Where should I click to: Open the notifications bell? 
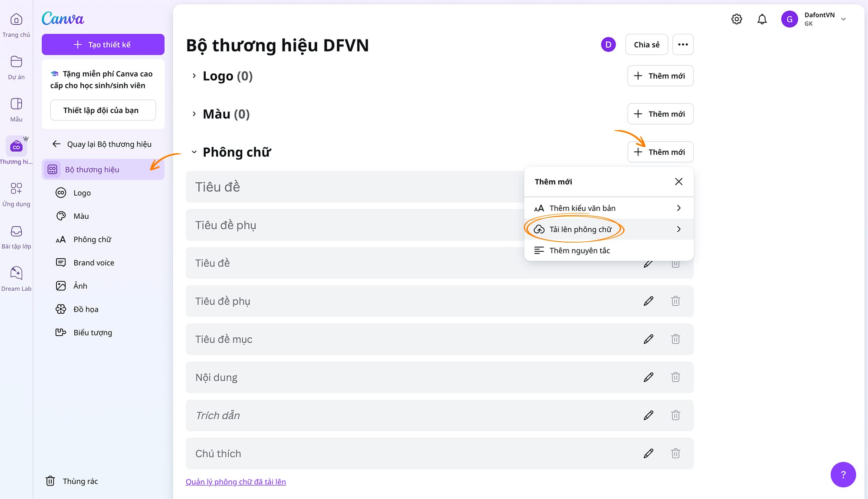pos(762,19)
